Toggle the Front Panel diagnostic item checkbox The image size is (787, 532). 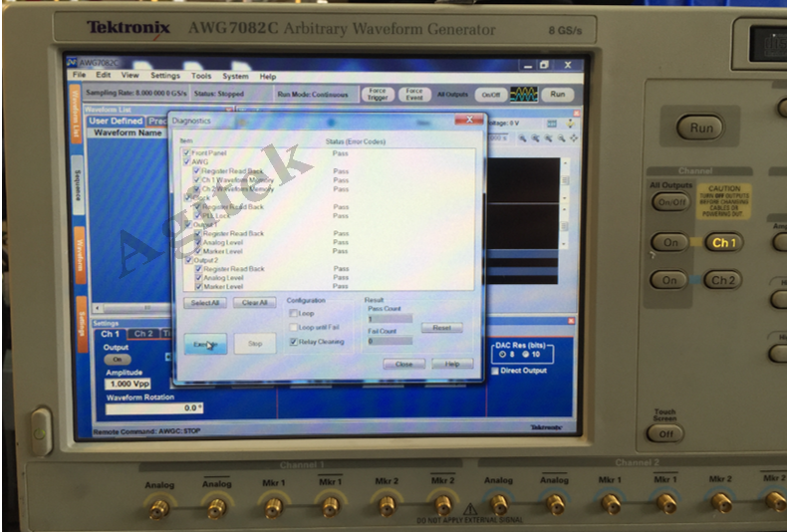185,152
